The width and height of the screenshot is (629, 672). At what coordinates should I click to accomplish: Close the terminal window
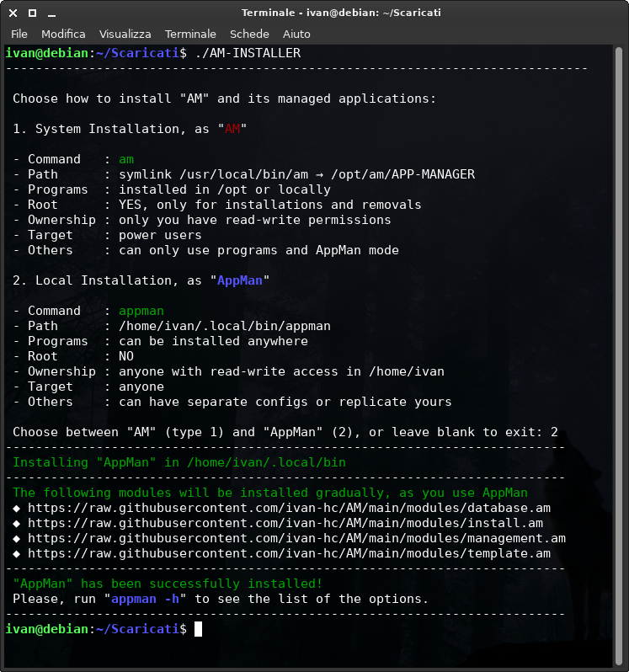[13, 13]
